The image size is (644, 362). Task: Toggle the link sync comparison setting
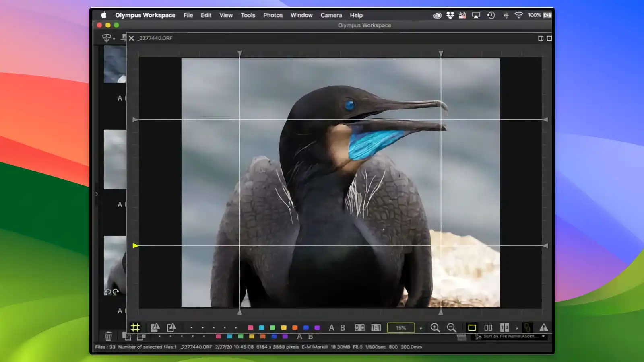[527, 327]
